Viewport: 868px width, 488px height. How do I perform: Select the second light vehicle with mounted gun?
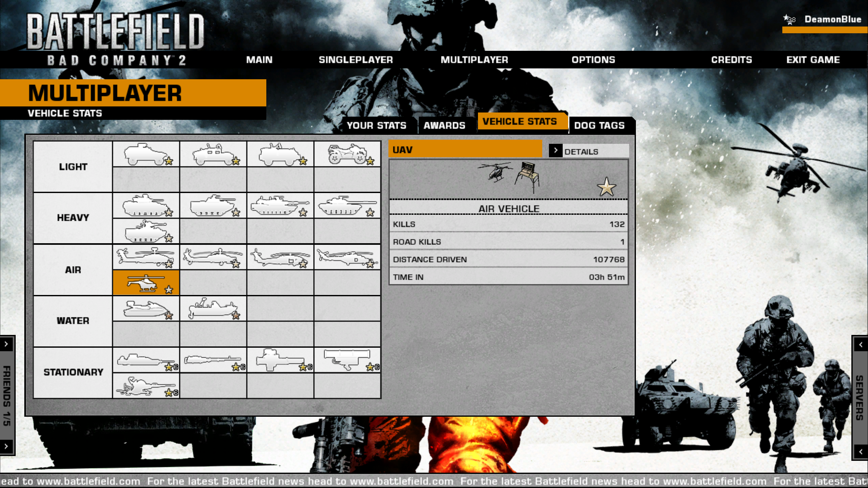[x=213, y=154]
